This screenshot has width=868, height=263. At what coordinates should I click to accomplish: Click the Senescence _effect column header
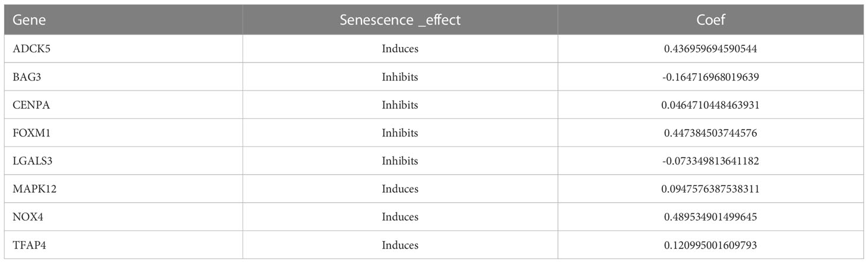click(400, 20)
